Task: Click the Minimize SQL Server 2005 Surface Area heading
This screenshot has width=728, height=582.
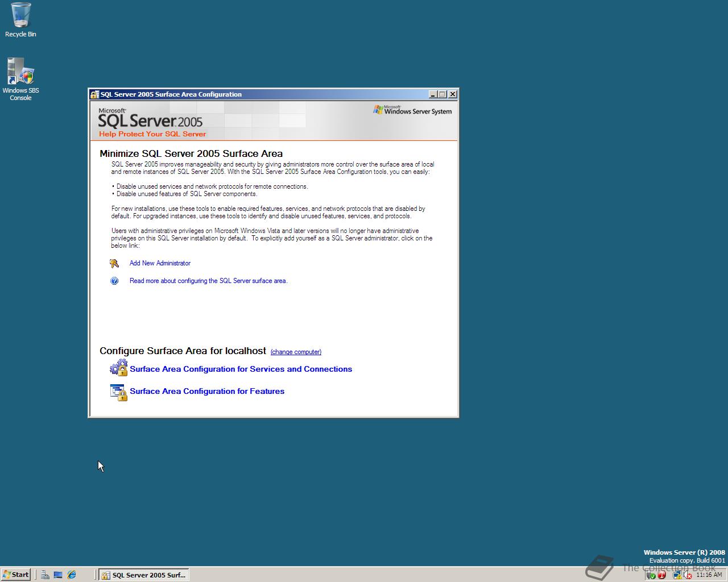Action: click(x=191, y=153)
